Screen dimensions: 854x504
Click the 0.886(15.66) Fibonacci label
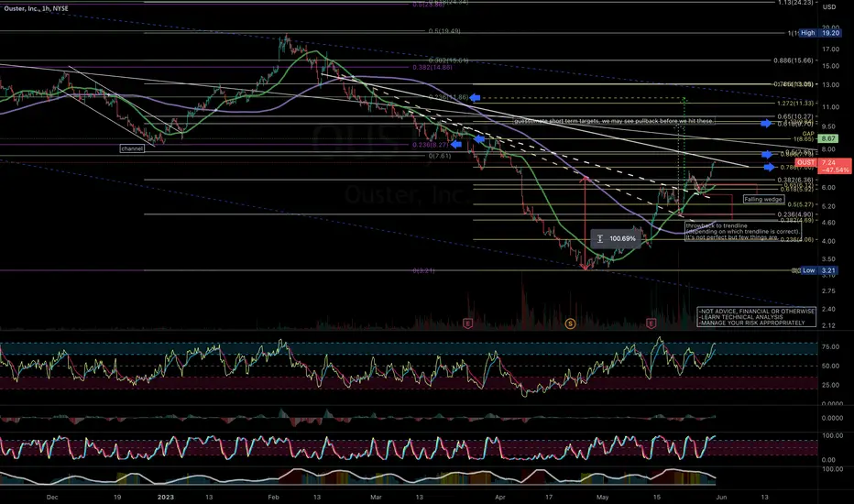coord(793,60)
